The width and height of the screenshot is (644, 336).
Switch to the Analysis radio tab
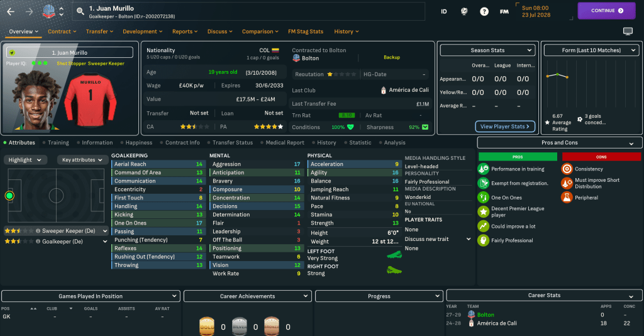[x=394, y=143]
